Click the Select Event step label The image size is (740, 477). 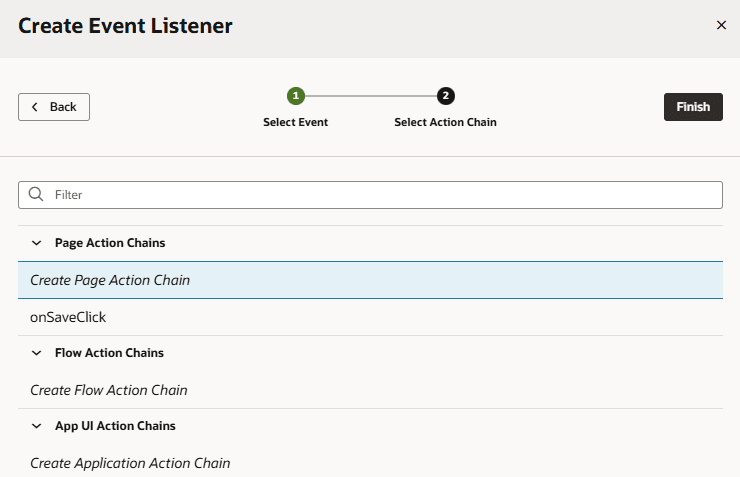(295, 122)
